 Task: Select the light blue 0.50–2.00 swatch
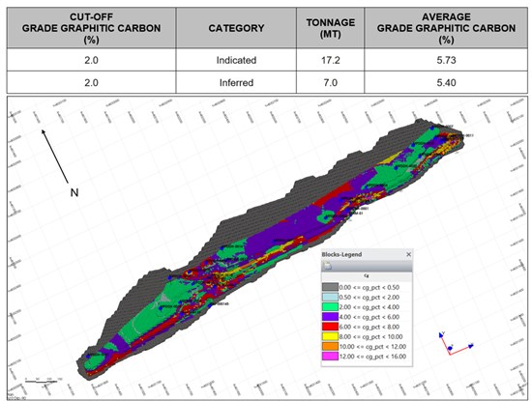coord(330,298)
